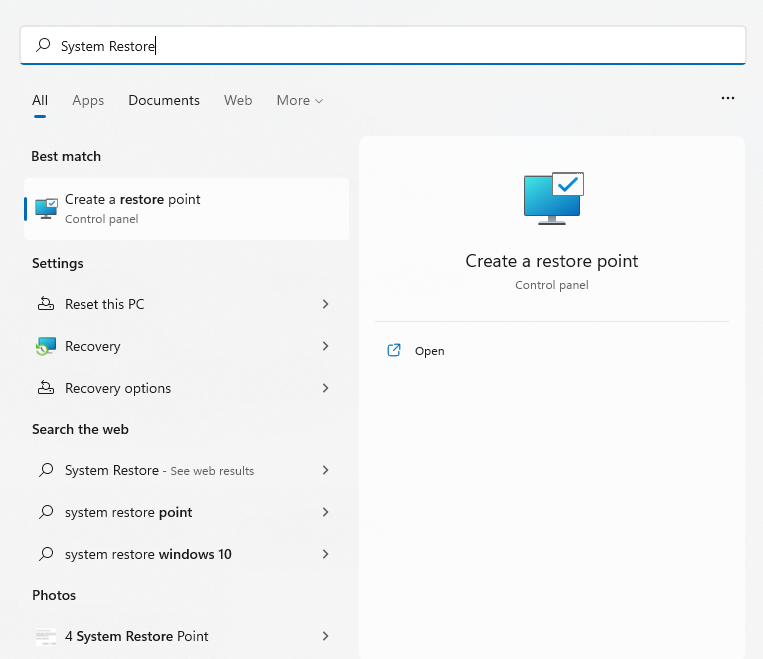Switch to the Documents tab
The image size is (763, 659).
(x=164, y=100)
